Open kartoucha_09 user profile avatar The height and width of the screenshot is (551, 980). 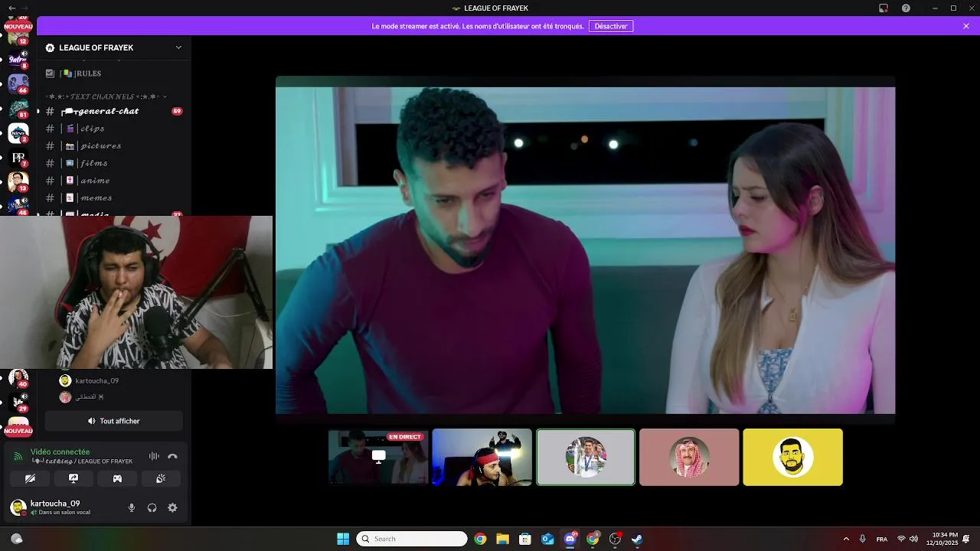18,507
